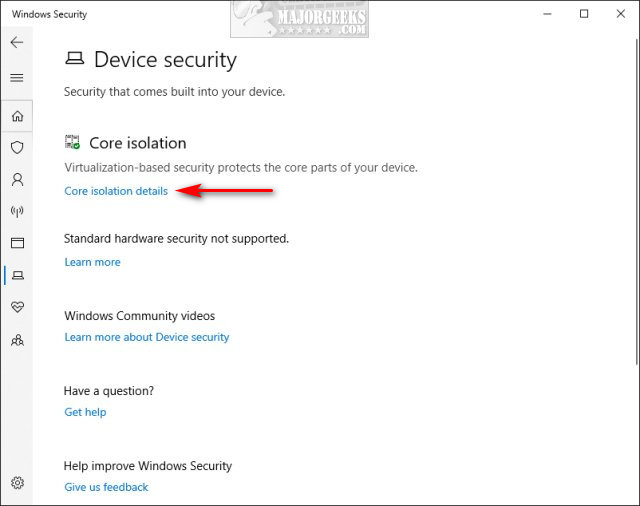The width and height of the screenshot is (640, 506).
Task: Open the Home section in sidebar
Action: (16, 116)
